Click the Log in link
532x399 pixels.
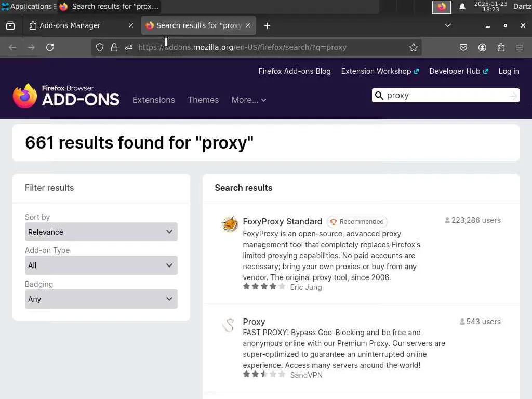[509, 71]
